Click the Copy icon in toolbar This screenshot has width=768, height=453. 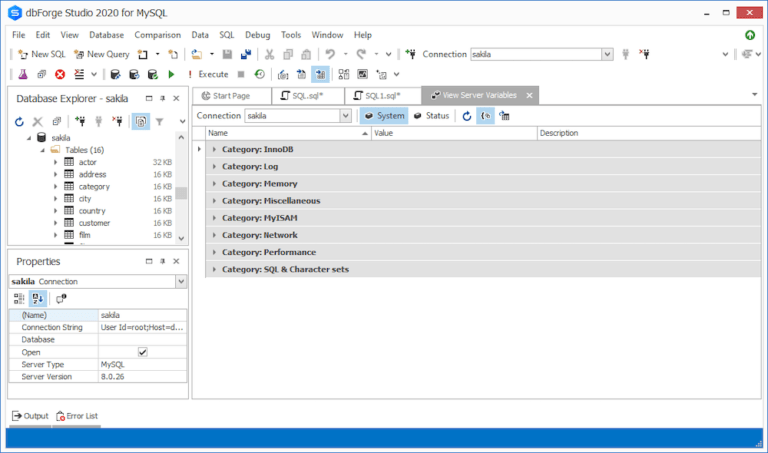click(288, 54)
